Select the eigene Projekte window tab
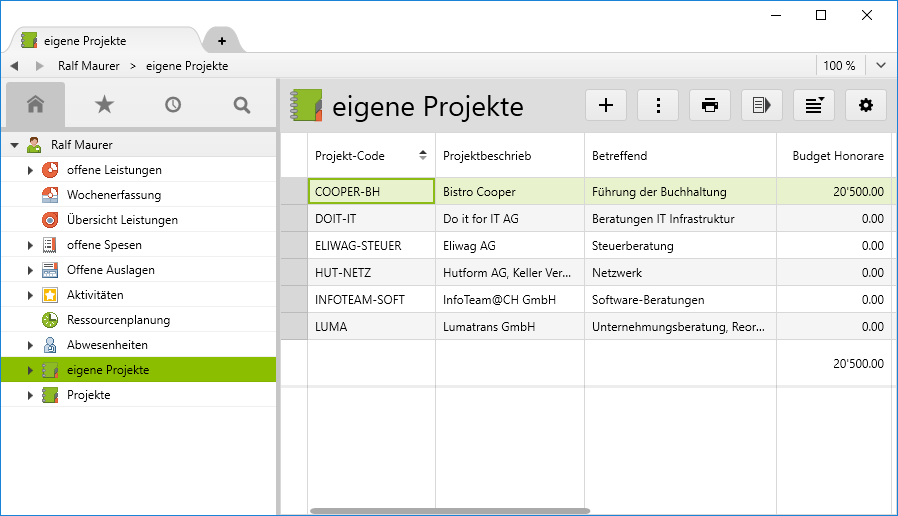 (85, 41)
